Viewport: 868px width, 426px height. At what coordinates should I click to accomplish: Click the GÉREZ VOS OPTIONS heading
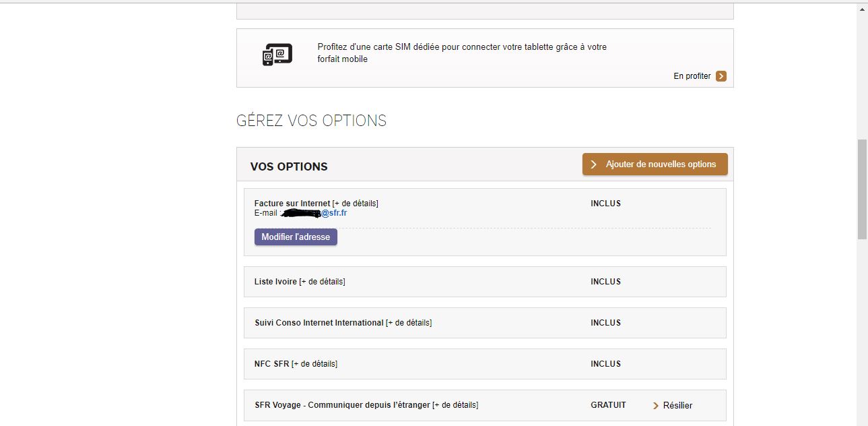coord(311,120)
